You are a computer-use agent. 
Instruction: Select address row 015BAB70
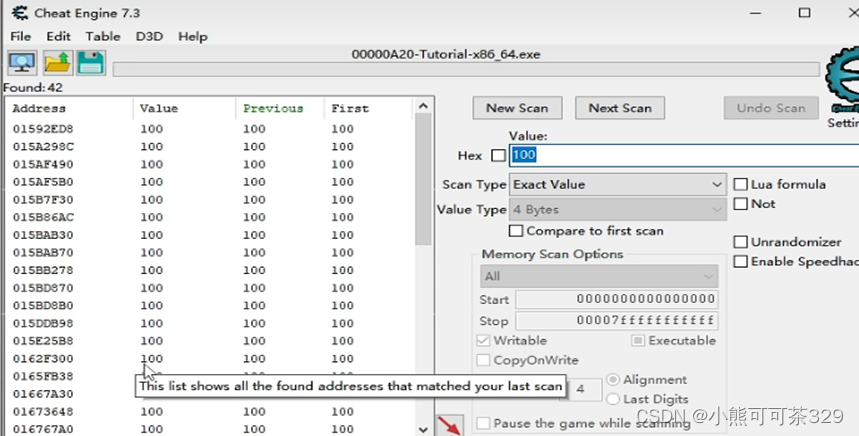coord(210,252)
